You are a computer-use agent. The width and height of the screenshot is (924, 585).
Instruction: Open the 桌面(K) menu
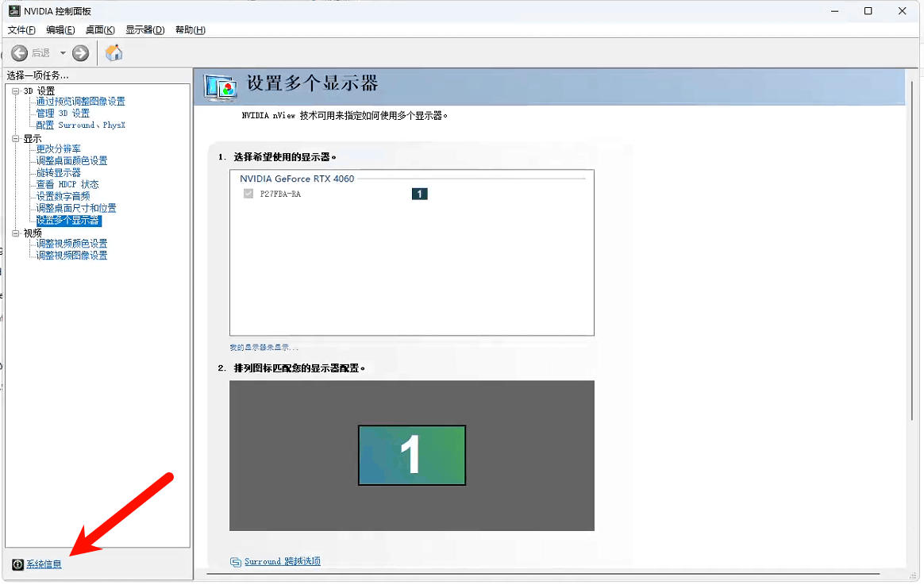pos(100,30)
